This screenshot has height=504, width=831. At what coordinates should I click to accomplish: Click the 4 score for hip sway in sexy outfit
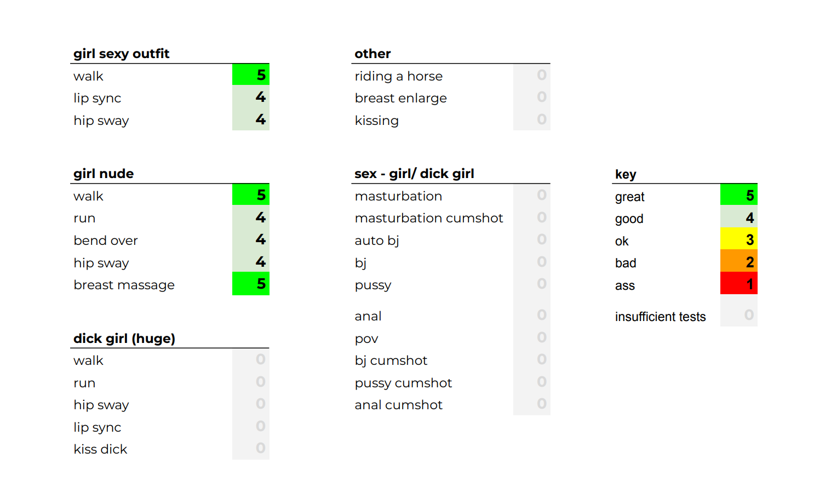coord(250,119)
